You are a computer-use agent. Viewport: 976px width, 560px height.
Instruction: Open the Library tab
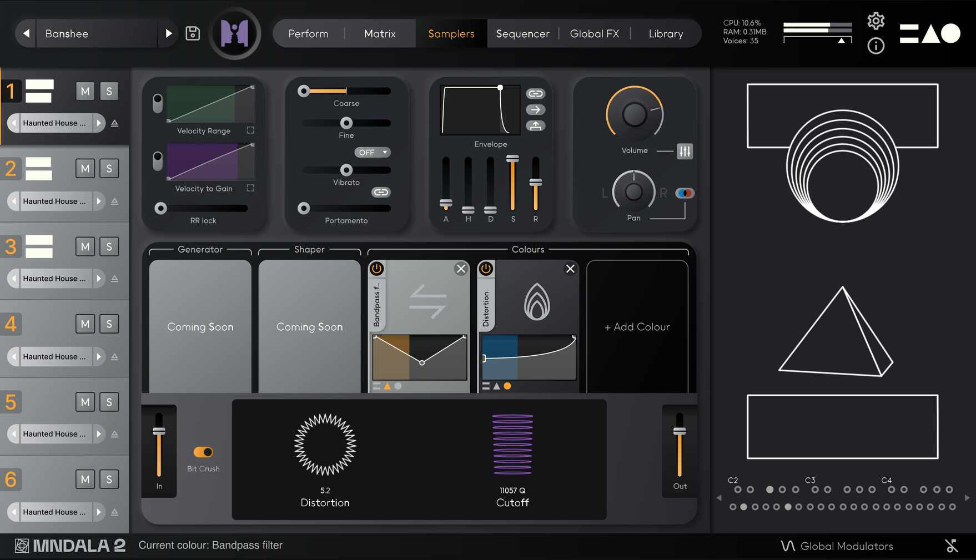pos(665,33)
